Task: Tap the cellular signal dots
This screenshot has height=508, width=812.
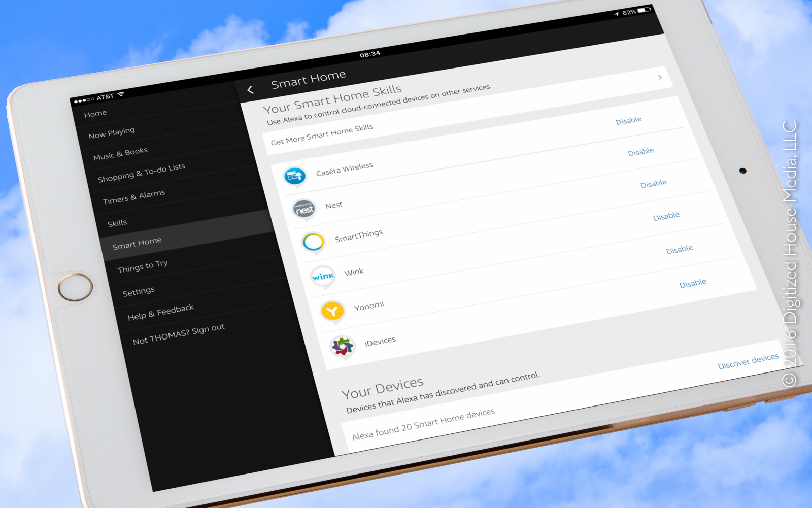Action: pyautogui.click(x=84, y=100)
